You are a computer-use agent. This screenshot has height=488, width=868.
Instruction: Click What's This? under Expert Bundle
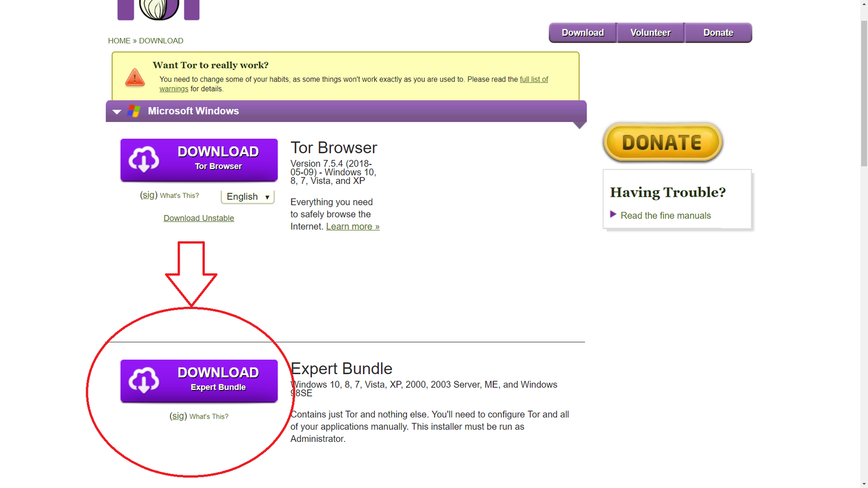[209, 416]
